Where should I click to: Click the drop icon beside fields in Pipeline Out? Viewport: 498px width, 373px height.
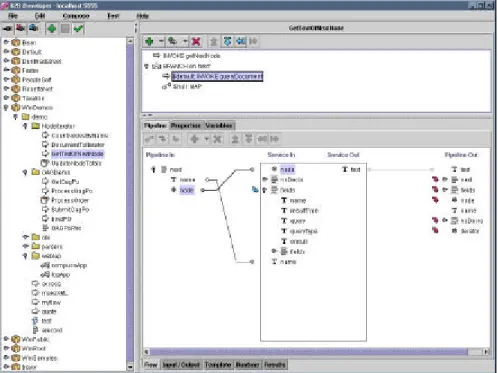click(435, 190)
